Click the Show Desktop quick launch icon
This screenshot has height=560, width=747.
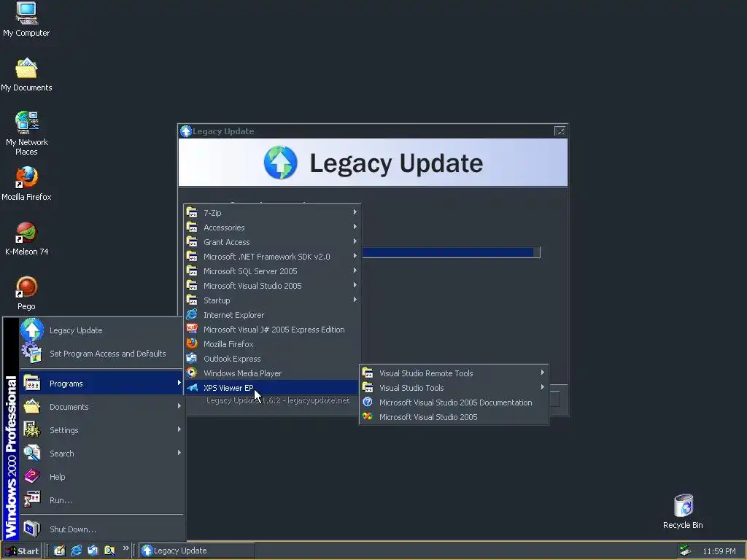[59, 551]
